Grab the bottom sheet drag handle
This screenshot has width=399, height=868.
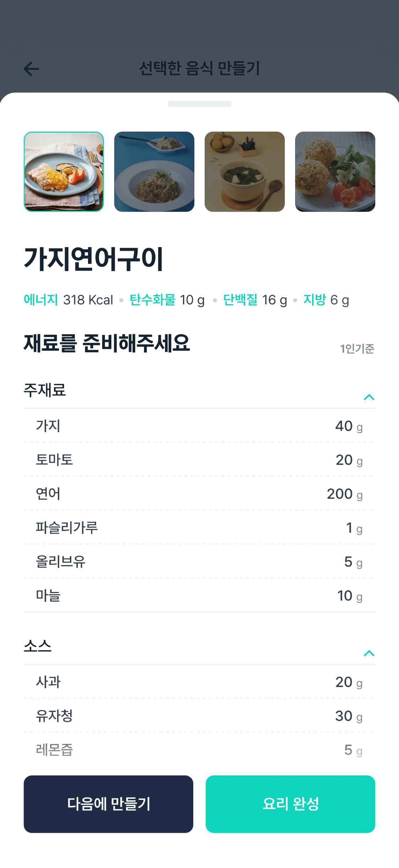pos(199,104)
